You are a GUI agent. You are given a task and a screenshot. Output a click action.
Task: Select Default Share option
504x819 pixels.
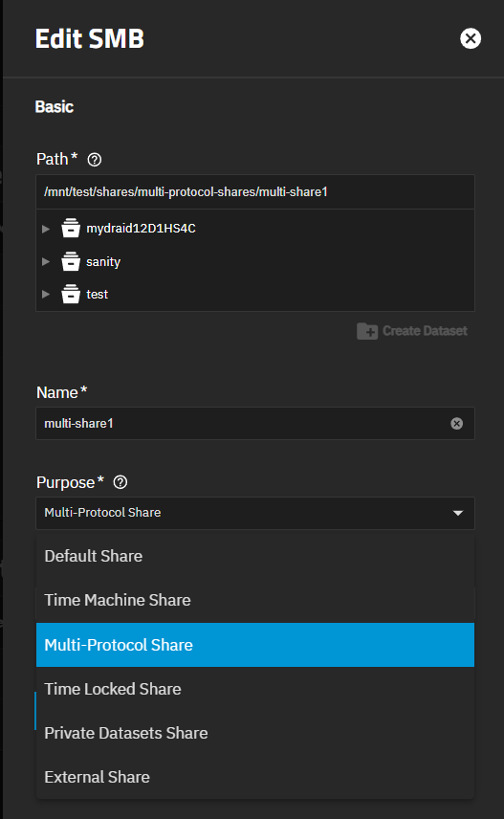tap(255, 556)
